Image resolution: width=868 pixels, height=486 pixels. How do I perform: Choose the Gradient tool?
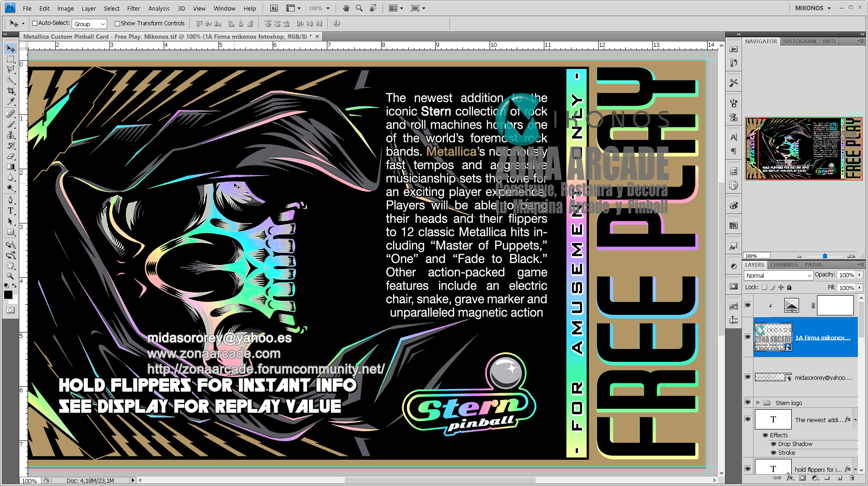[x=11, y=167]
